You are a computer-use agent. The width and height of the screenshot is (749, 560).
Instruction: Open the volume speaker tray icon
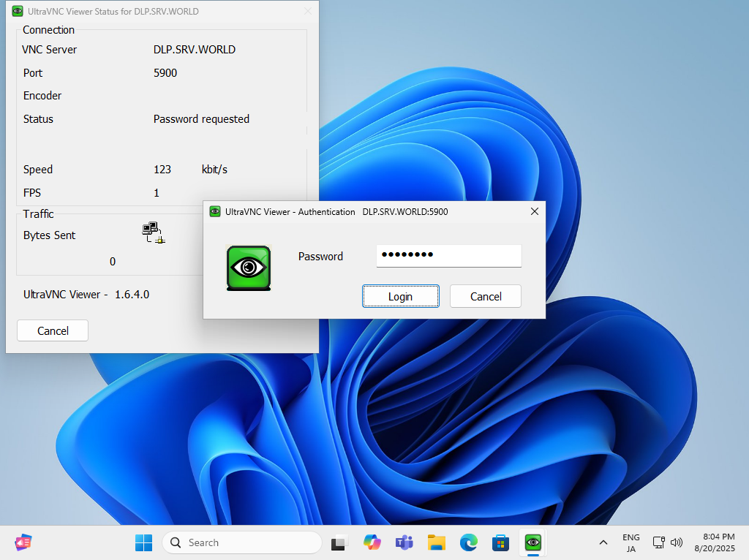click(x=677, y=542)
